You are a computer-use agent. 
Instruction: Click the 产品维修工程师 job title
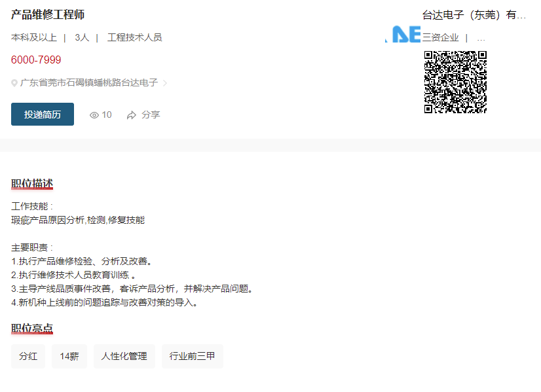click(x=48, y=15)
